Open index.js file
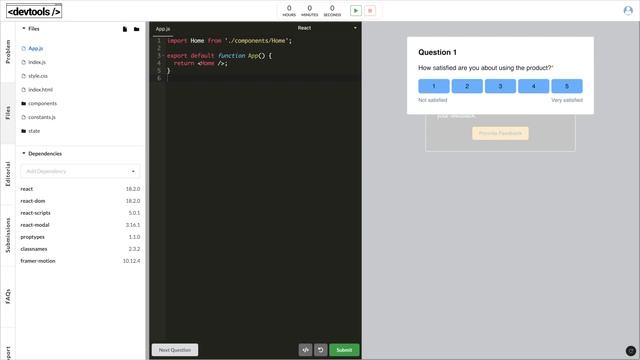The image size is (640, 360). pos(37,62)
